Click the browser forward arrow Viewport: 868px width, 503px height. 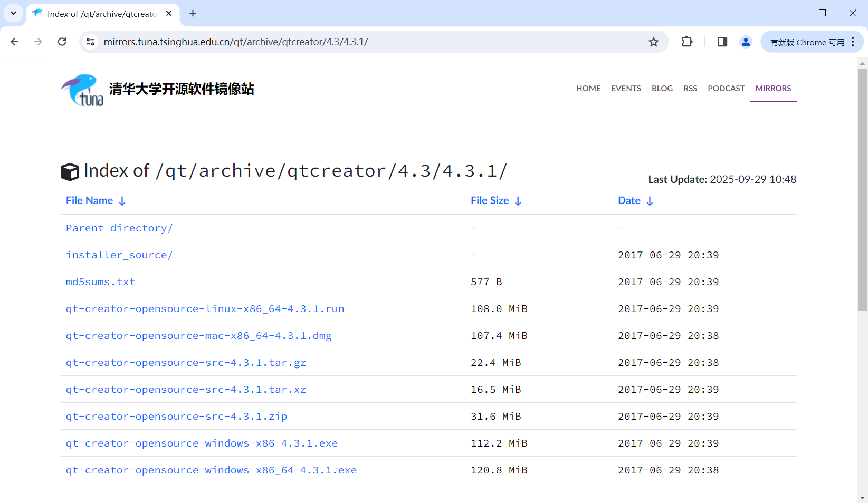[x=38, y=42]
